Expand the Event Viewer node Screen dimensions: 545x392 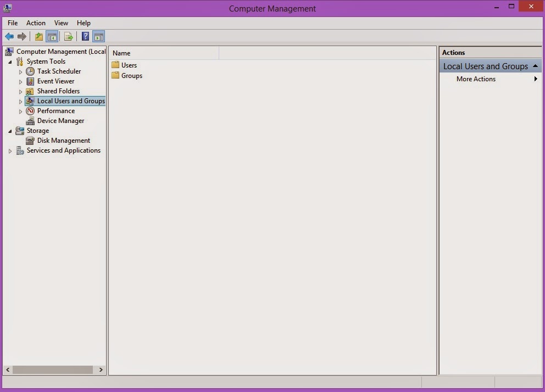pos(20,82)
